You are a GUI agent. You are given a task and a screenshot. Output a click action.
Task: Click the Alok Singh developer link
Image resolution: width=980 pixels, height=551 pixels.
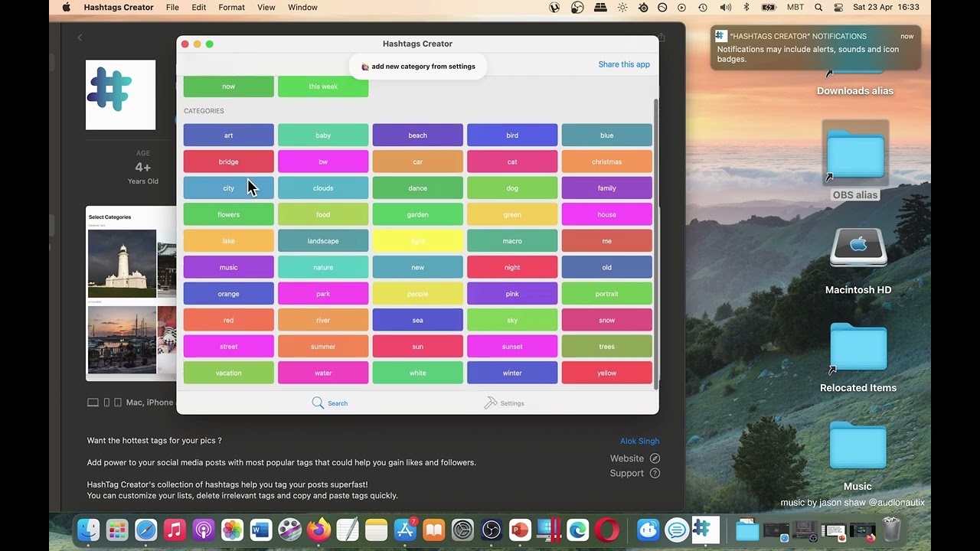pyautogui.click(x=639, y=441)
